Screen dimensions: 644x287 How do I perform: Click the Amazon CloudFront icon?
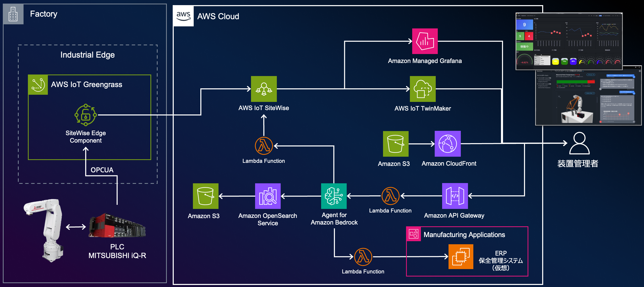pyautogui.click(x=447, y=144)
